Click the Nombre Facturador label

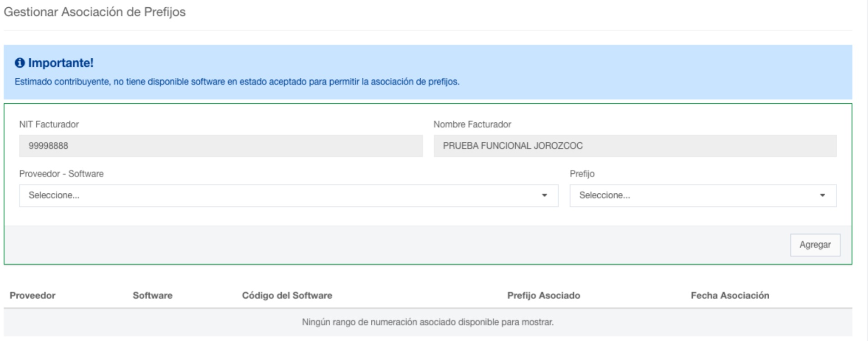click(x=472, y=124)
